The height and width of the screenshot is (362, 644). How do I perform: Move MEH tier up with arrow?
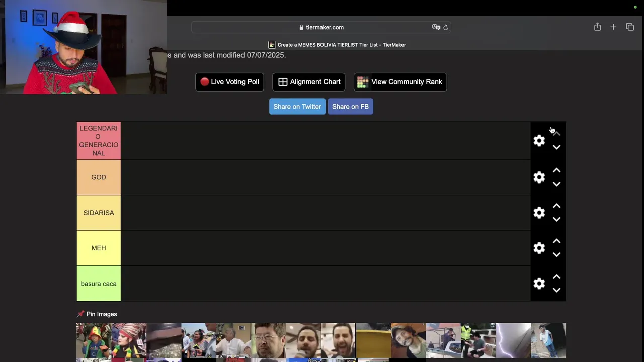556,241
